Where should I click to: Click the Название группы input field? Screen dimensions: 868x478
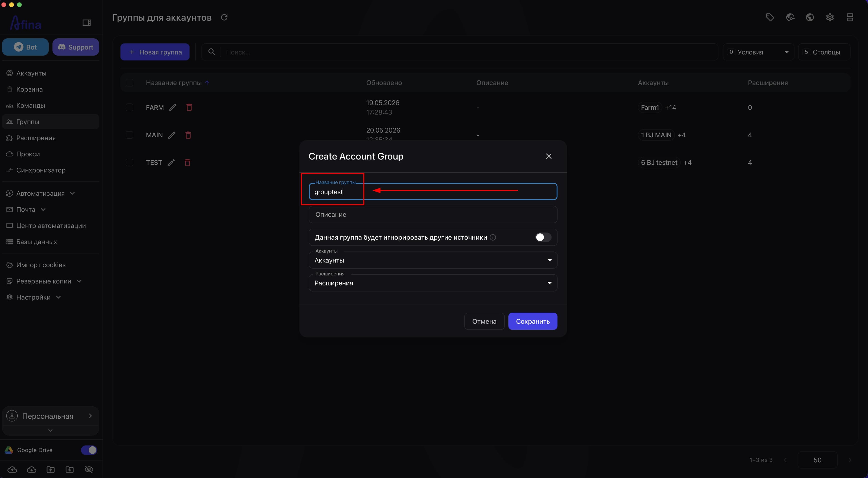pyautogui.click(x=433, y=192)
